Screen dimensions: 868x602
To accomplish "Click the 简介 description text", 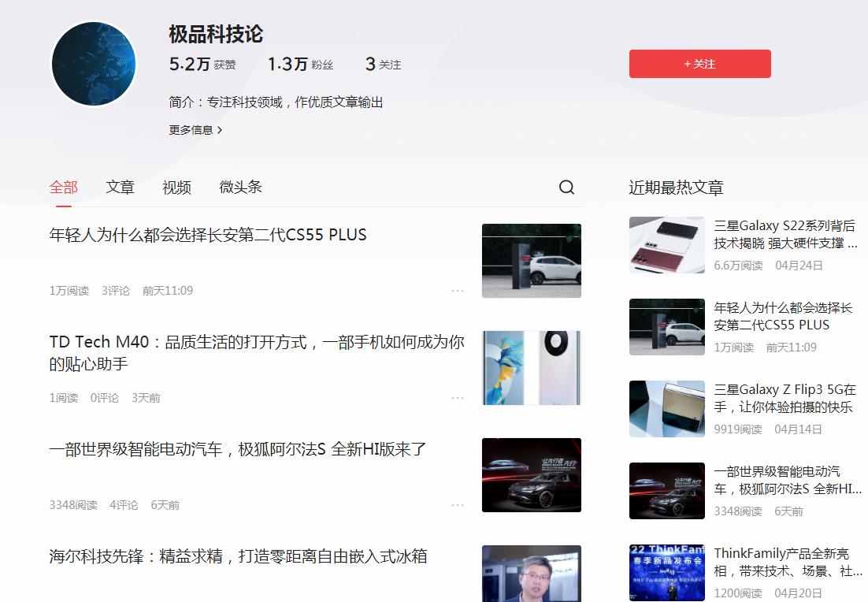I will [276, 102].
